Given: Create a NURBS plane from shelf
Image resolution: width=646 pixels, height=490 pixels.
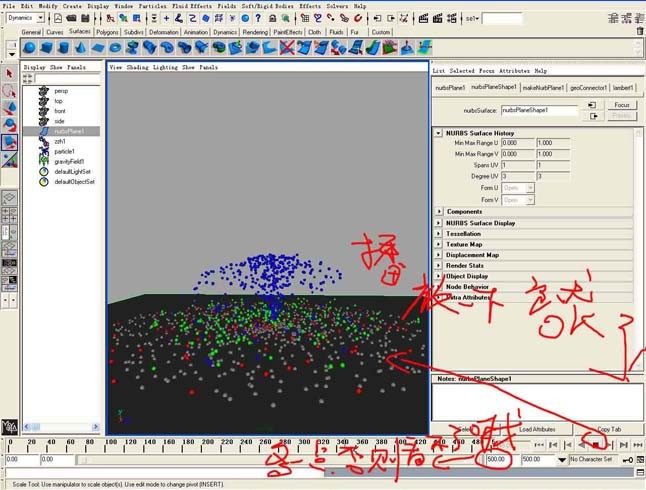Looking at the screenshot, I should (98, 48).
